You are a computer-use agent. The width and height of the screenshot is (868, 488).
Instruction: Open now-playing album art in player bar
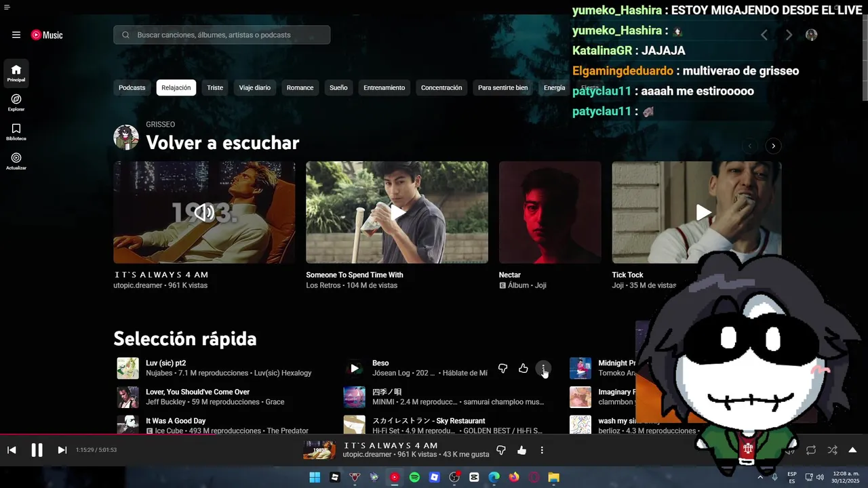(319, 450)
